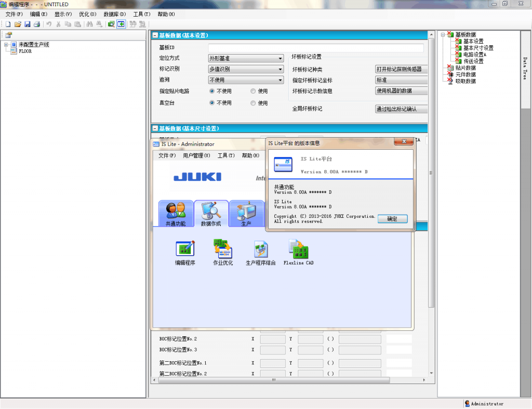532x409 pixels.
Task: Click the Open folder toolbar icon
Action: 18,24
